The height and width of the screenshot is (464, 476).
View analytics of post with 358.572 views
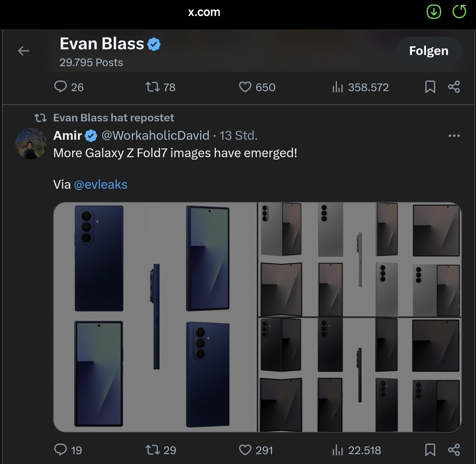338,87
